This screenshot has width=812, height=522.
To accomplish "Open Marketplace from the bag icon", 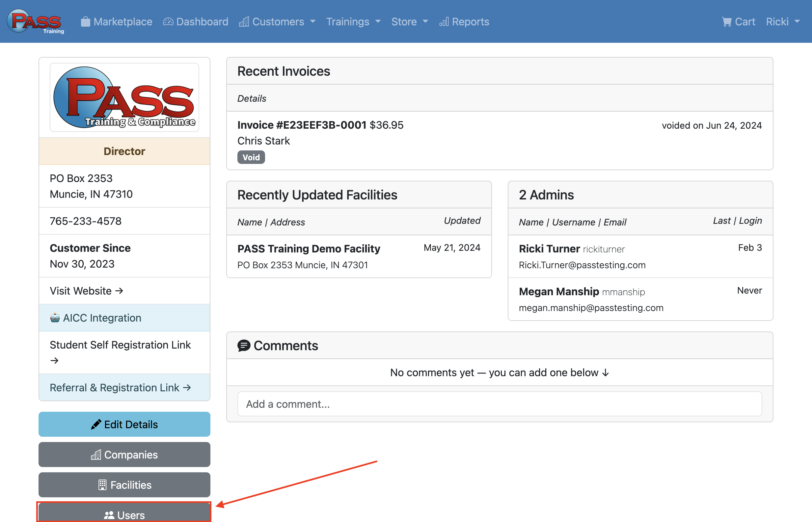I will 85,22.
